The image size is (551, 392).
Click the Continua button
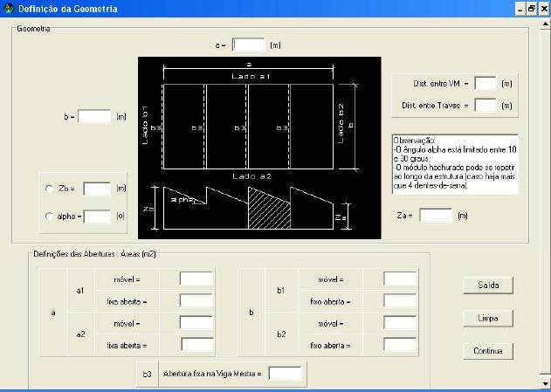click(x=488, y=351)
